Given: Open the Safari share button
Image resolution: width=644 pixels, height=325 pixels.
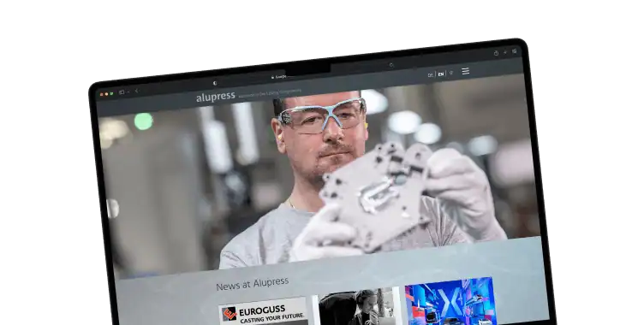Looking at the screenshot, I should point(496,53).
